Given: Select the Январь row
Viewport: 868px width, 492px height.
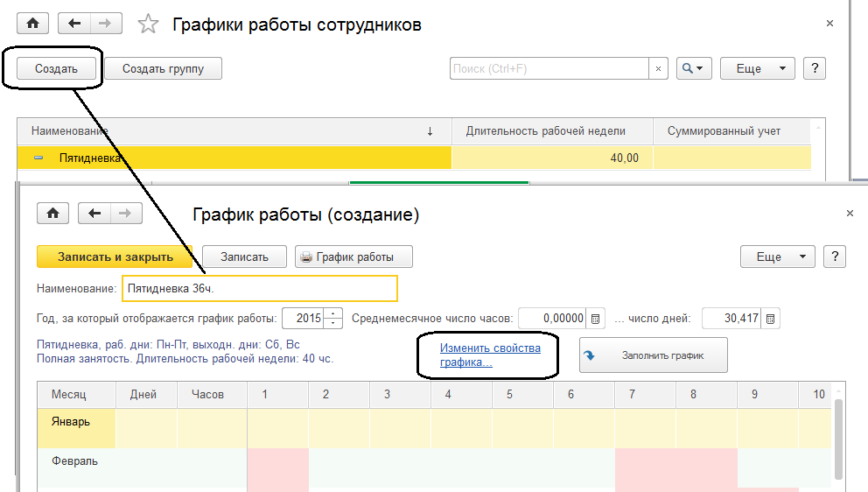Looking at the screenshot, I should (x=435, y=428).
